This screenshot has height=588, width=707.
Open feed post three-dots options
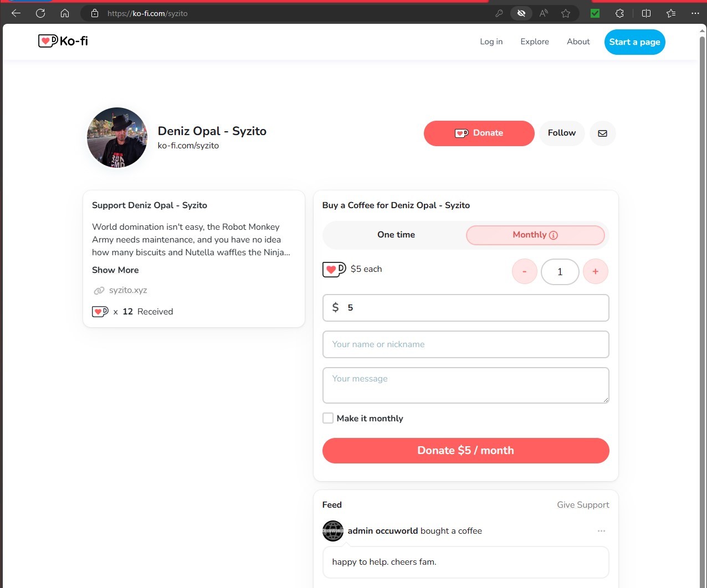pos(601,531)
